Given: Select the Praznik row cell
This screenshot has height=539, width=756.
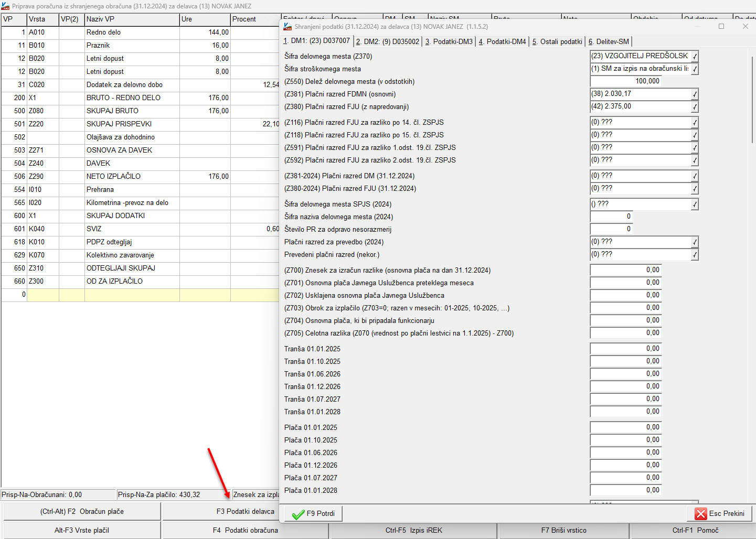Looking at the screenshot, I should [132, 46].
